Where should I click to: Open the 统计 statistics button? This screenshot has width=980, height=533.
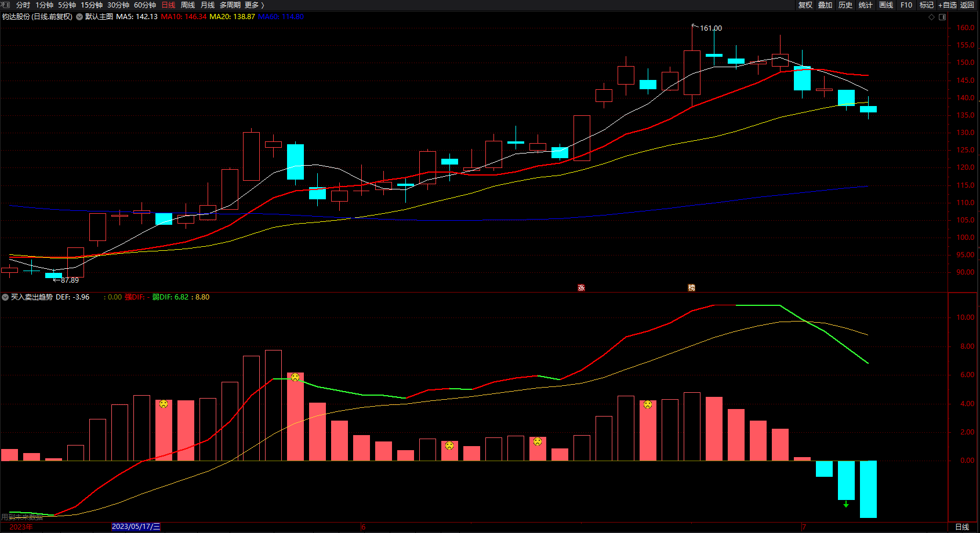(866, 5)
